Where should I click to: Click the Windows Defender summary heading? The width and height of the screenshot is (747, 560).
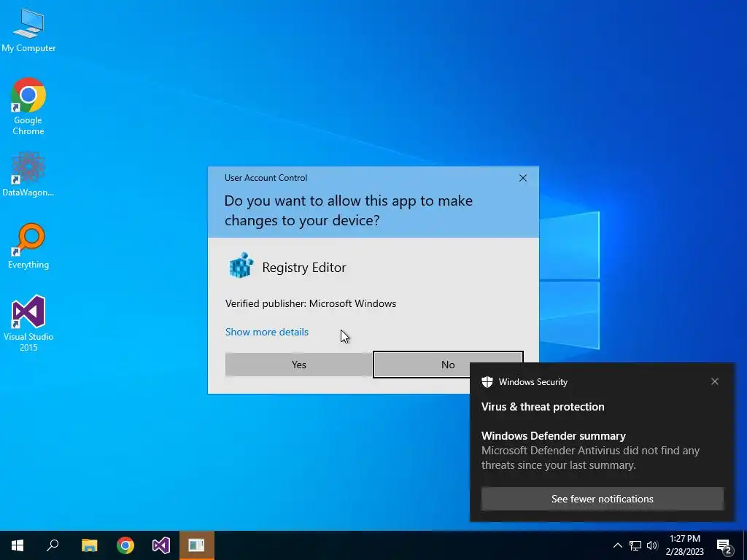click(553, 436)
